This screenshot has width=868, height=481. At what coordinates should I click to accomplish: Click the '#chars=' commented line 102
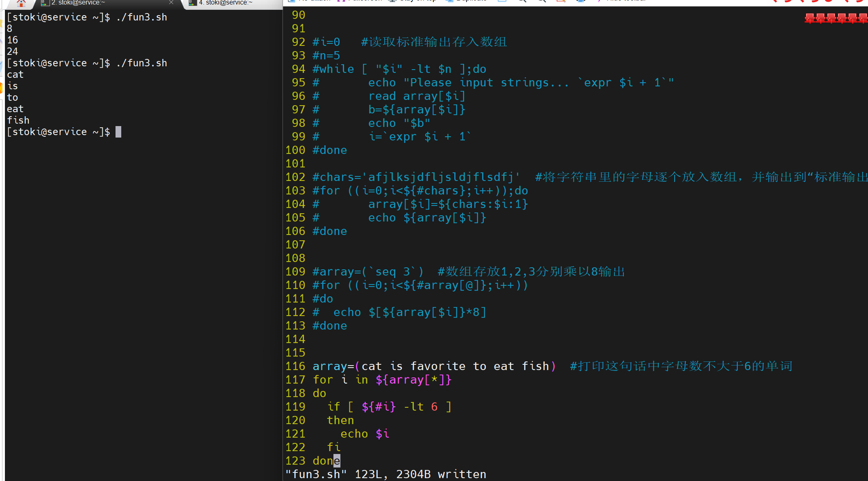[x=416, y=177]
